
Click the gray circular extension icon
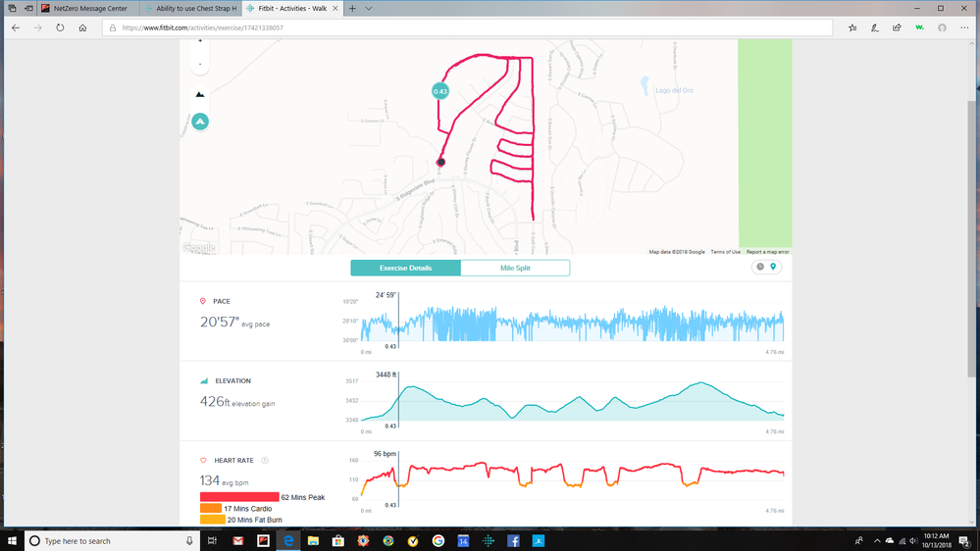(942, 27)
